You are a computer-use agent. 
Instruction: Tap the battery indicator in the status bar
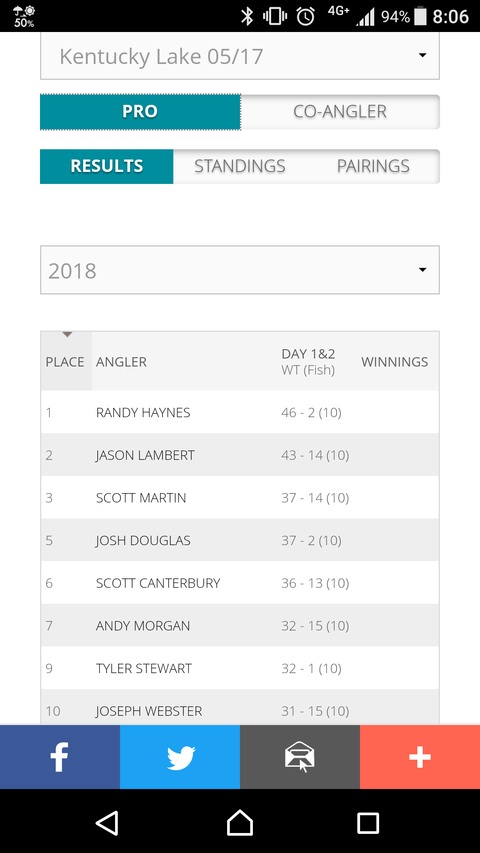point(420,16)
